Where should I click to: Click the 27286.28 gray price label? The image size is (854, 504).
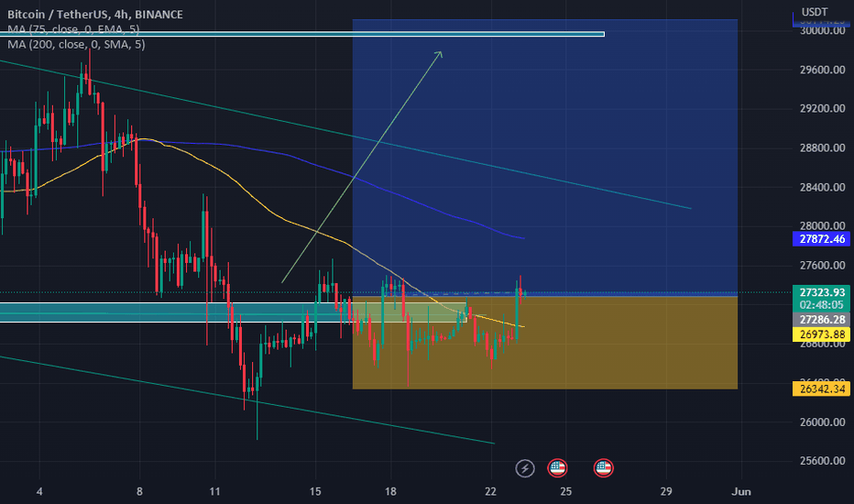pyautogui.click(x=822, y=320)
